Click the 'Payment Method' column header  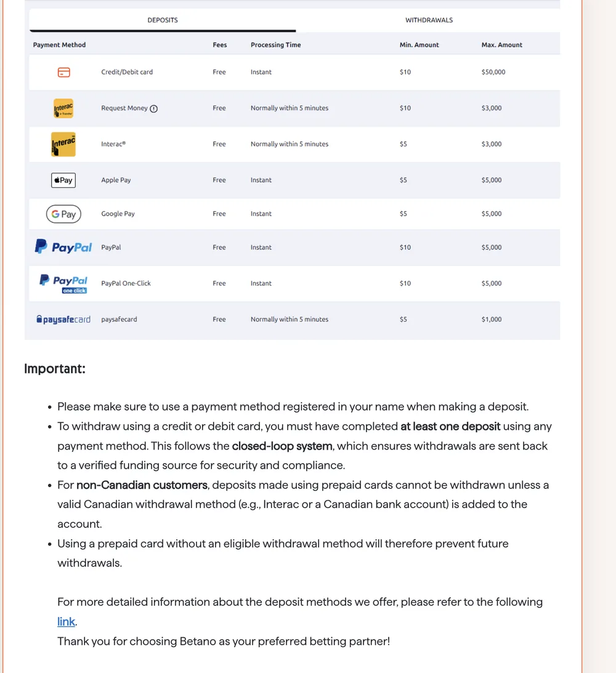point(59,44)
